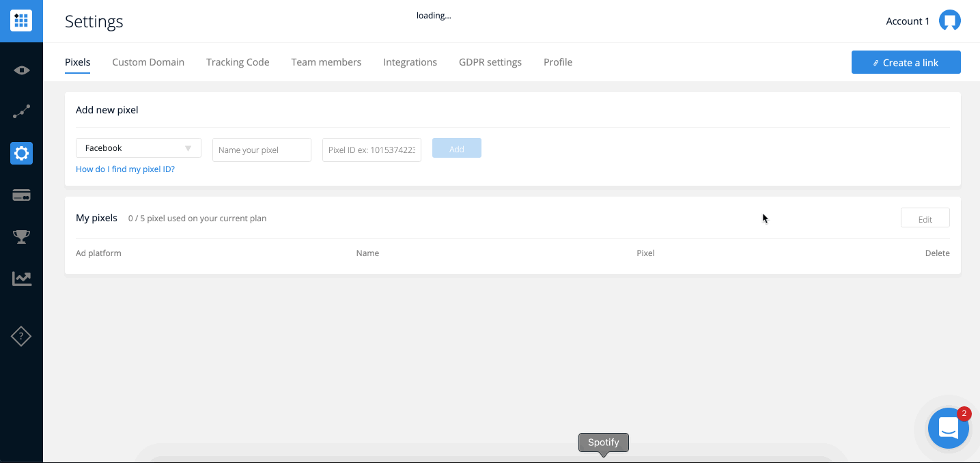Image resolution: width=980 pixels, height=463 pixels.
Task: Open the Team members tab
Action: pos(326,62)
